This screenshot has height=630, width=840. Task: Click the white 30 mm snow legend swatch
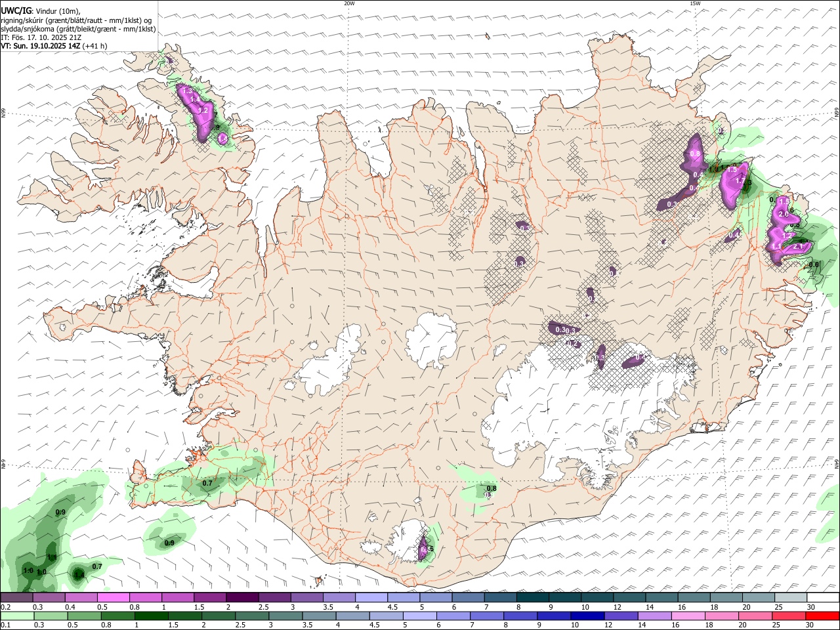[822, 597]
